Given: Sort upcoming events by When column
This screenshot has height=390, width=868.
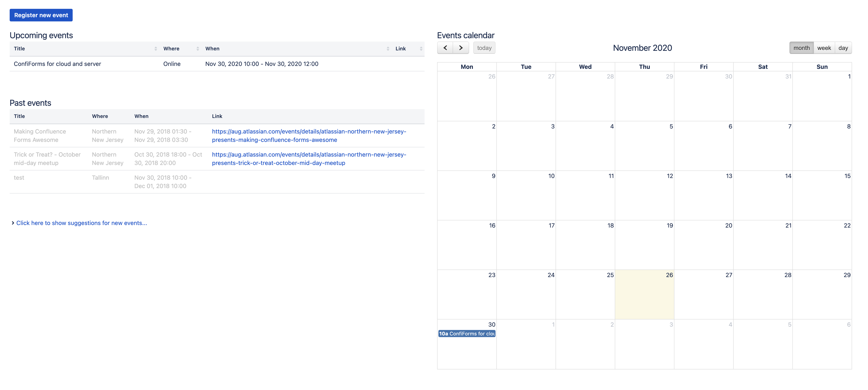Looking at the screenshot, I should [x=212, y=48].
